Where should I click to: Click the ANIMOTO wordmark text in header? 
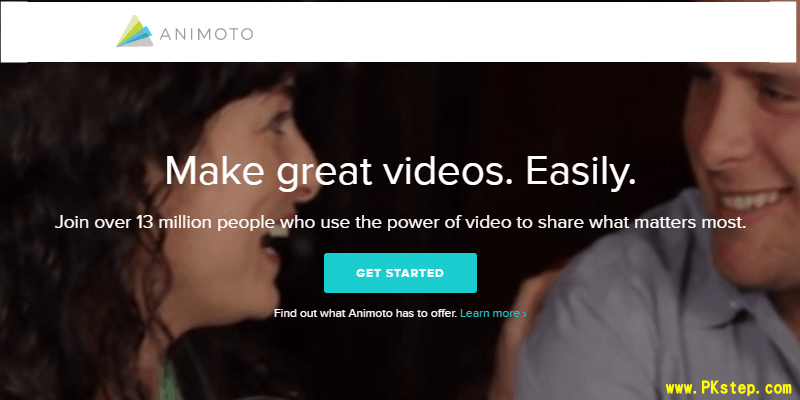(206, 34)
